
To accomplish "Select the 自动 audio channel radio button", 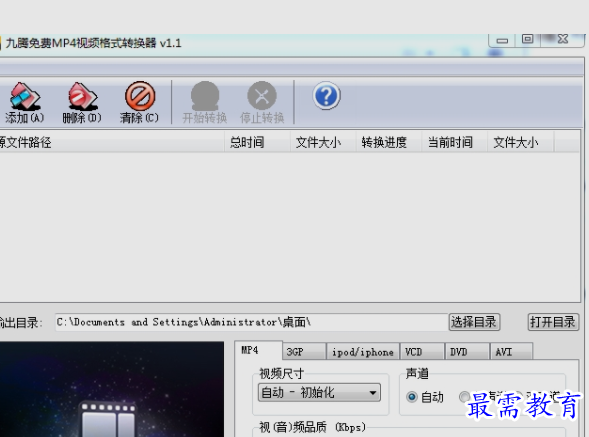I will (x=412, y=396).
